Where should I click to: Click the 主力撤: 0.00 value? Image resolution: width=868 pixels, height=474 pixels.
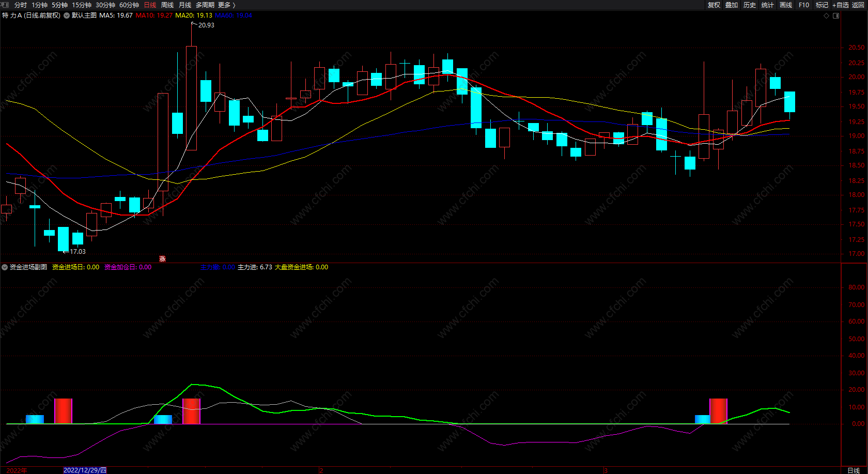218,267
